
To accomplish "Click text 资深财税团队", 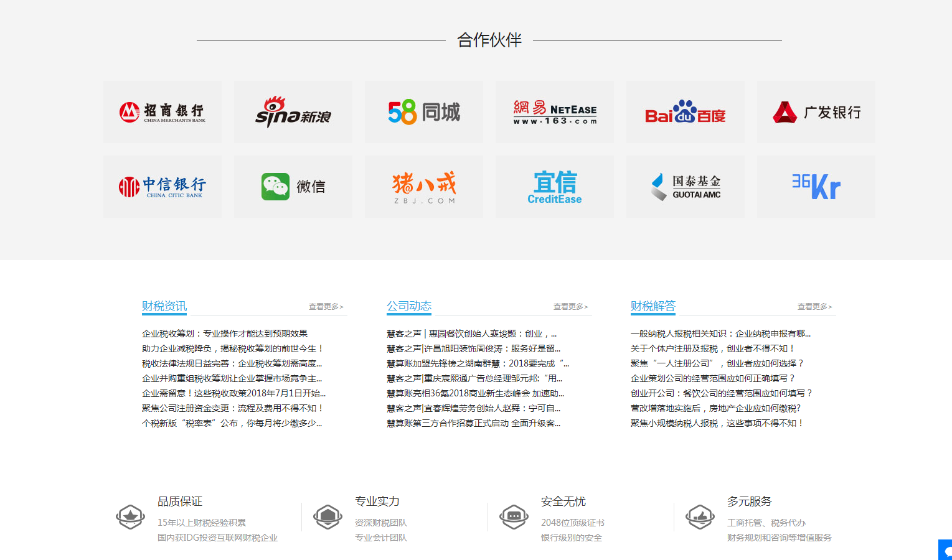I will [x=381, y=523].
